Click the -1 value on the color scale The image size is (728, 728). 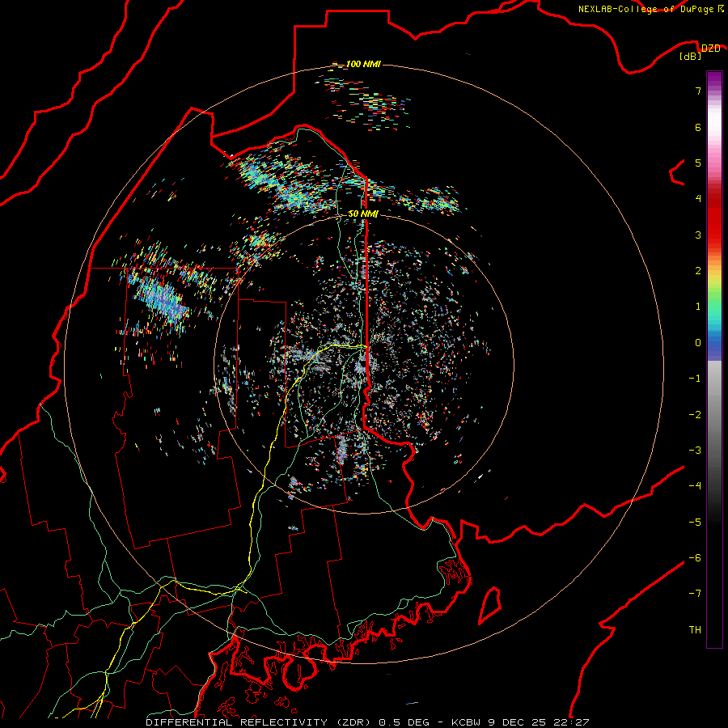(695, 379)
